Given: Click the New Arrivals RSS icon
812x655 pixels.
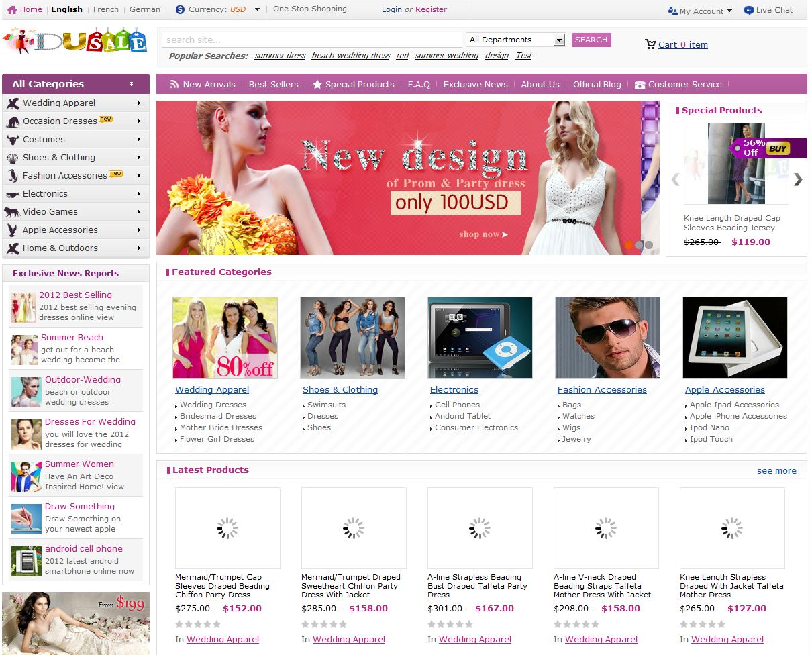Looking at the screenshot, I should [174, 85].
